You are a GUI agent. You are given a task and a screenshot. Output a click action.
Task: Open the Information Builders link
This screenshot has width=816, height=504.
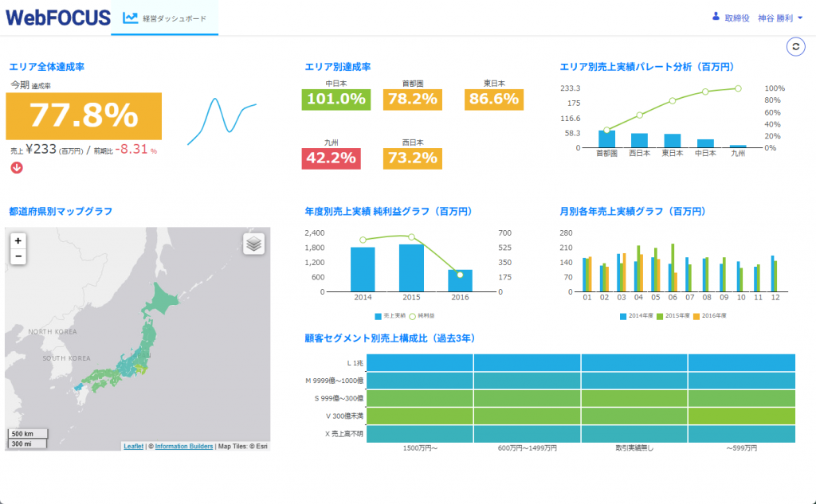tap(183, 447)
